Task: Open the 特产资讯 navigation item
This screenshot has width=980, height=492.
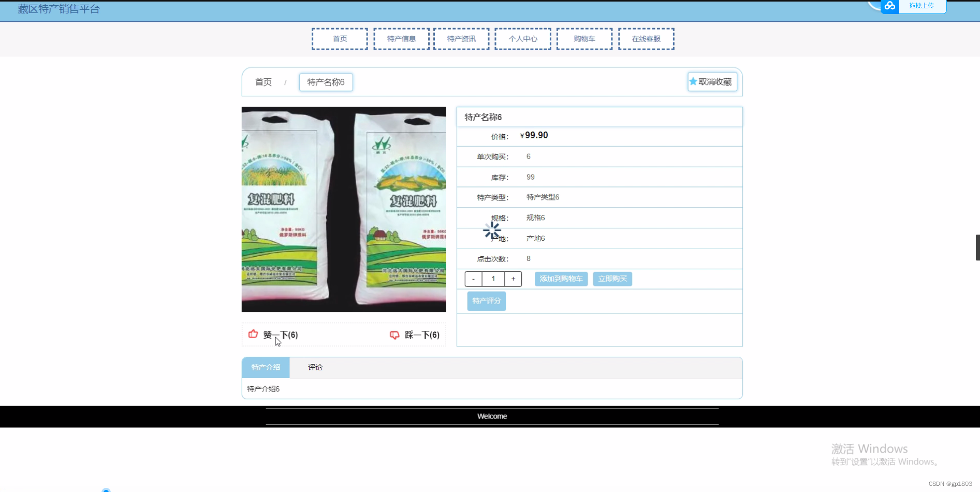Action: 461,38
